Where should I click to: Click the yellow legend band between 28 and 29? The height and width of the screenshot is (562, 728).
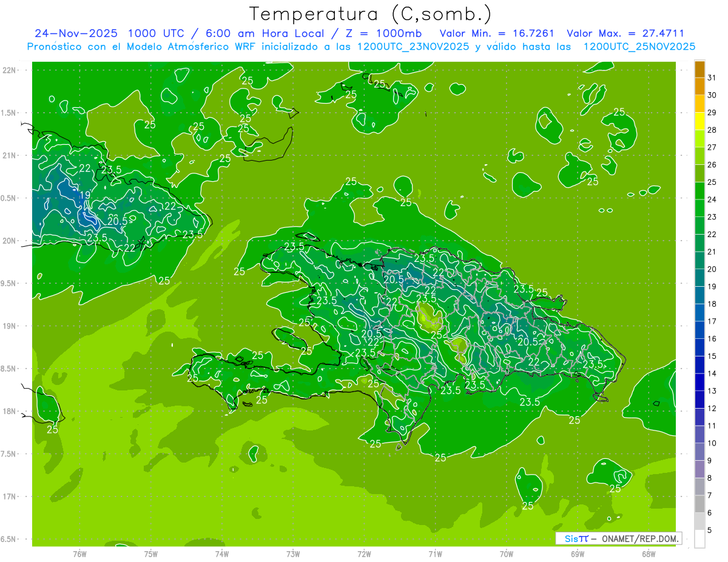click(699, 121)
